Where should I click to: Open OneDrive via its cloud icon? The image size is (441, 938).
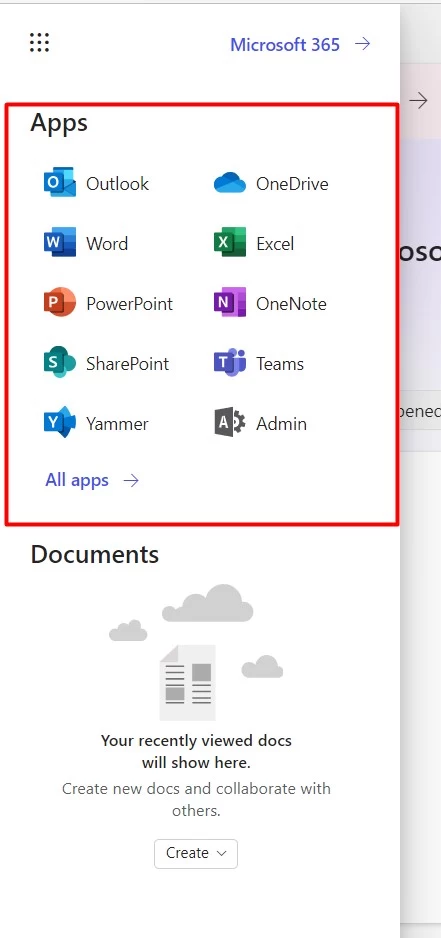click(x=230, y=183)
